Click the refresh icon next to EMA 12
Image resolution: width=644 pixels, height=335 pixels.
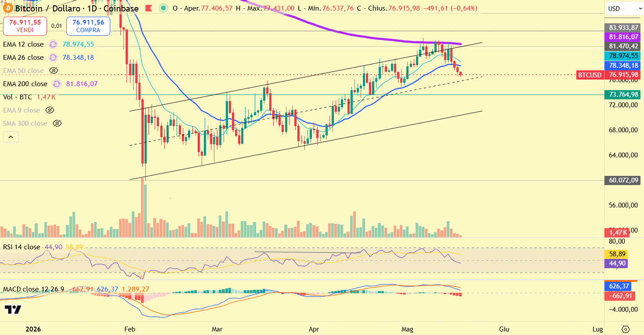click(53, 44)
